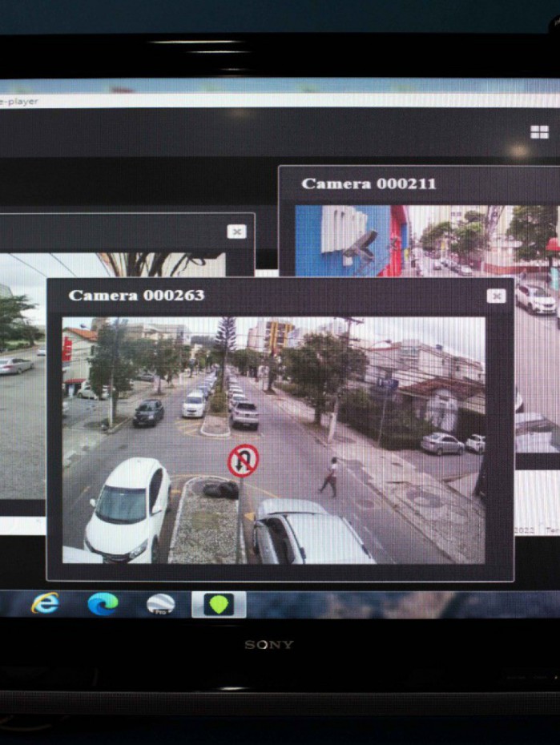Open the silver Pro app in taskbar

tap(160, 604)
